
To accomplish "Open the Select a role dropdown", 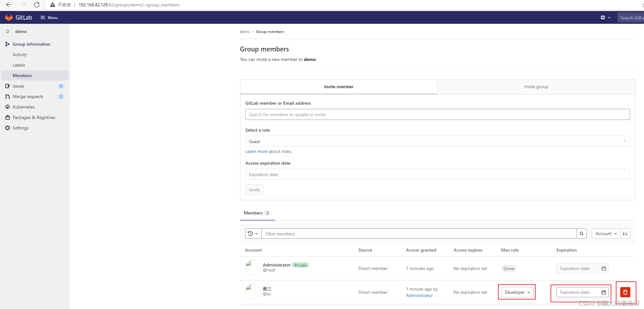I will (437, 141).
